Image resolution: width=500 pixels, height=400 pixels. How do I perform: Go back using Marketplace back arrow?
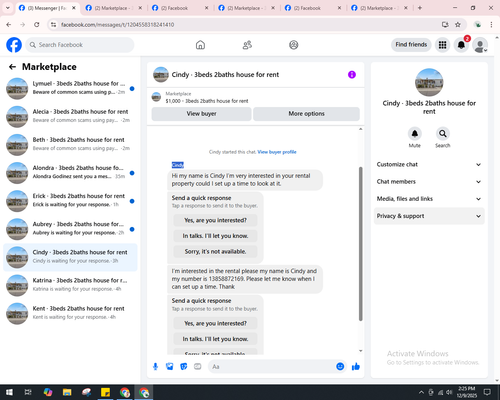point(12,67)
